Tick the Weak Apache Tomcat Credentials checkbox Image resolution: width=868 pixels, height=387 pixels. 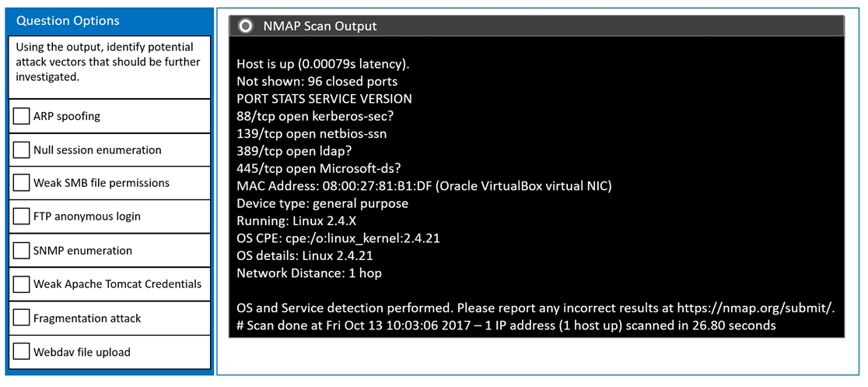click(22, 284)
